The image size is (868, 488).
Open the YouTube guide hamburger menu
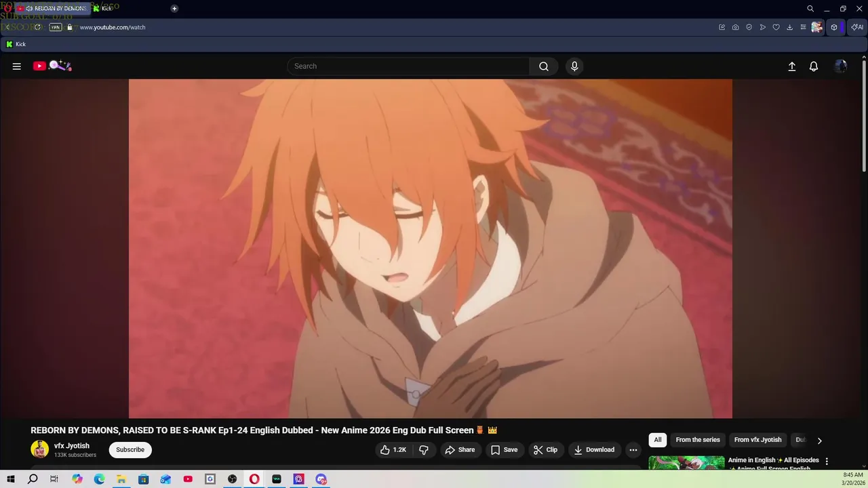(x=17, y=66)
